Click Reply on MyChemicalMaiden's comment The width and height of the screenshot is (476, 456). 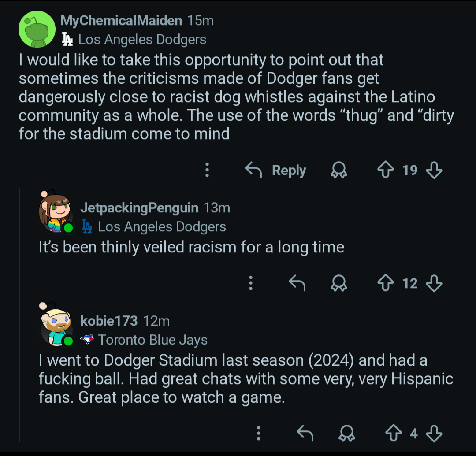click(x=276, y=170)
